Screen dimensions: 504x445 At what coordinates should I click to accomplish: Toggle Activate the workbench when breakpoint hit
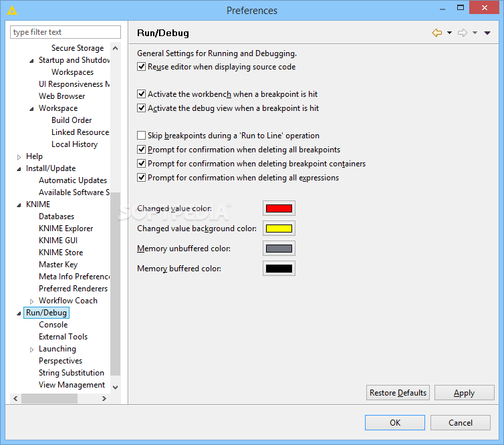point(142,94)
